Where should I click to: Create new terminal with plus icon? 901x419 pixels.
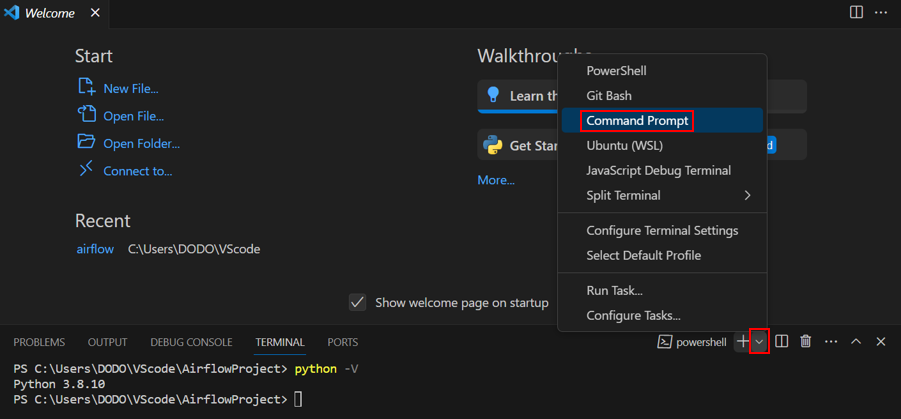742,341
